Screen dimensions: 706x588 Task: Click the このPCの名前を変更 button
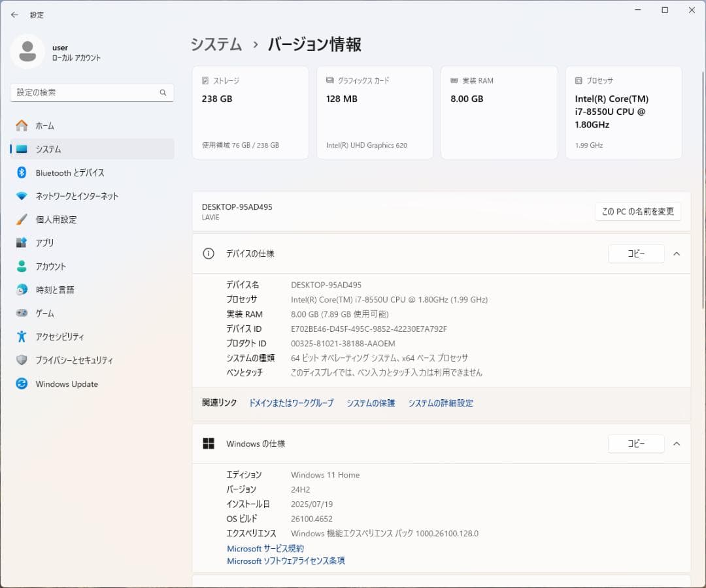pos(638,211)
